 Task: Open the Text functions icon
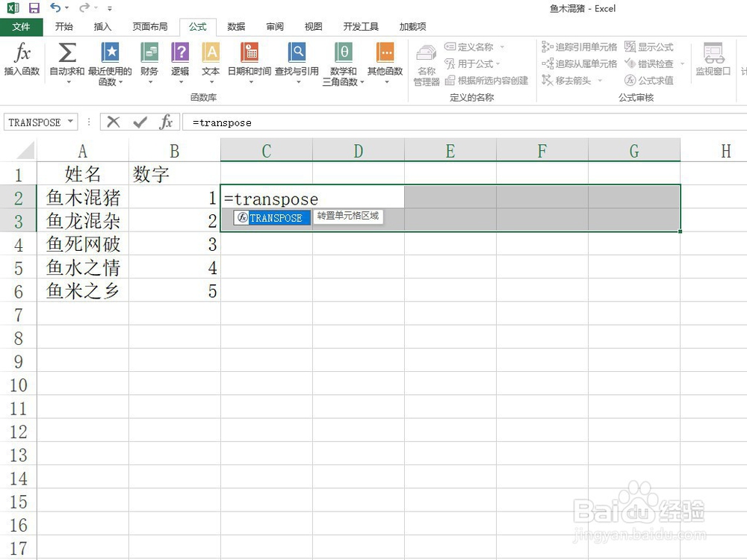(x=211, y=52)
